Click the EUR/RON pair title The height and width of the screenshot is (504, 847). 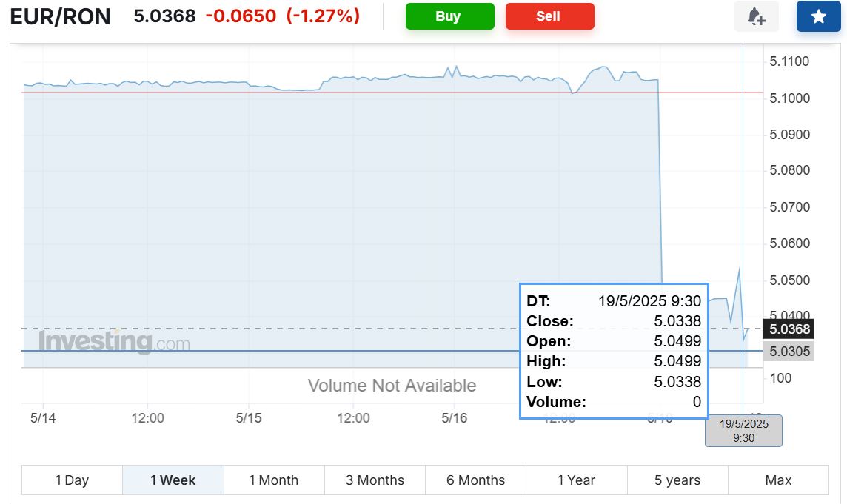coord(61,16)
